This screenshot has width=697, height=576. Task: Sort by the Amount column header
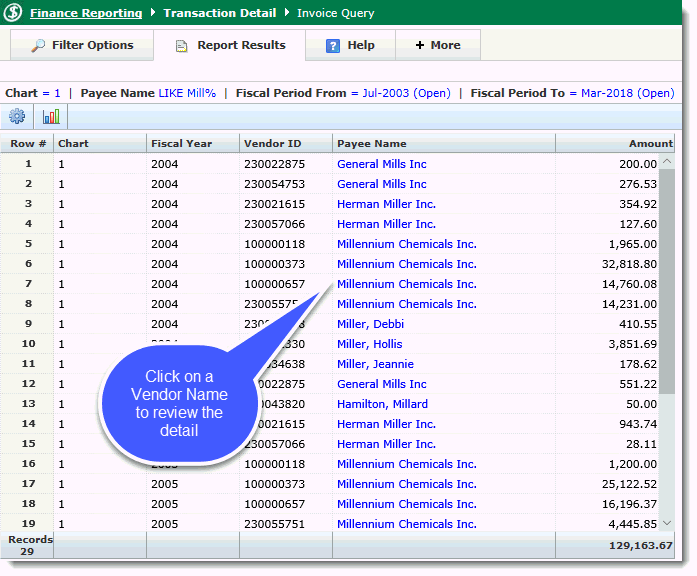(x=650, y=143)
